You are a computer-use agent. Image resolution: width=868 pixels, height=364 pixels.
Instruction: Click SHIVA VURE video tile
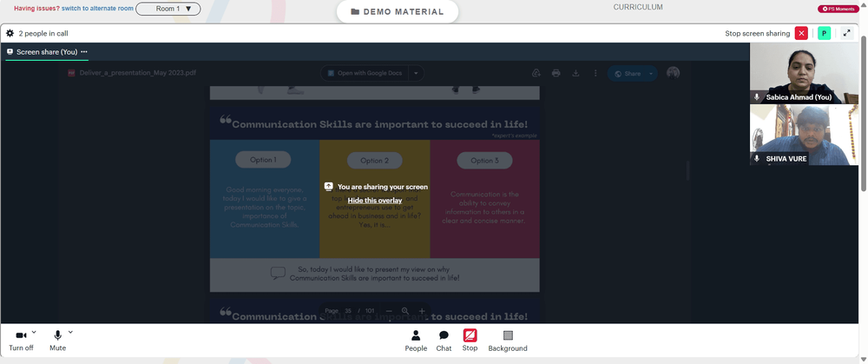(804, 136)
